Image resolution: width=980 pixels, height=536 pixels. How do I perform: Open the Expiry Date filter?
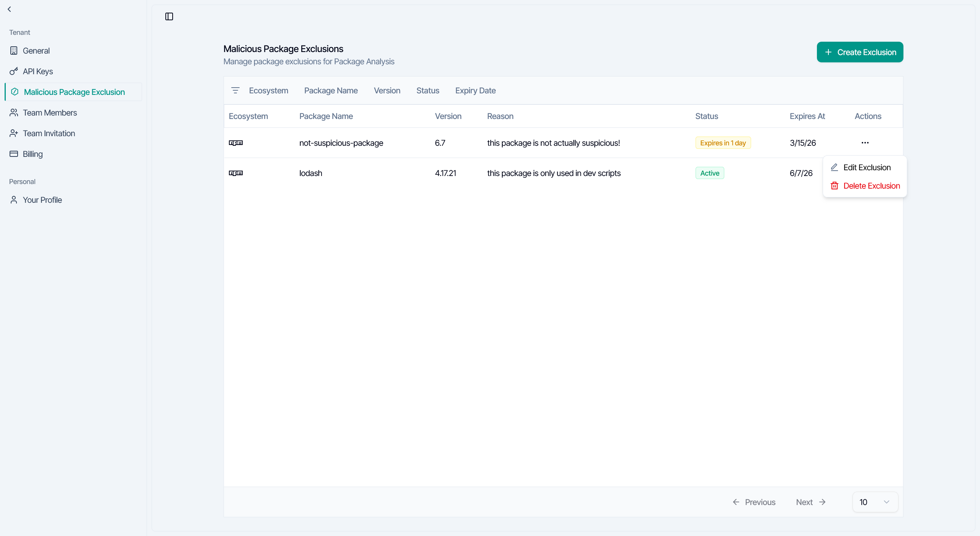(x=475, y=90)
